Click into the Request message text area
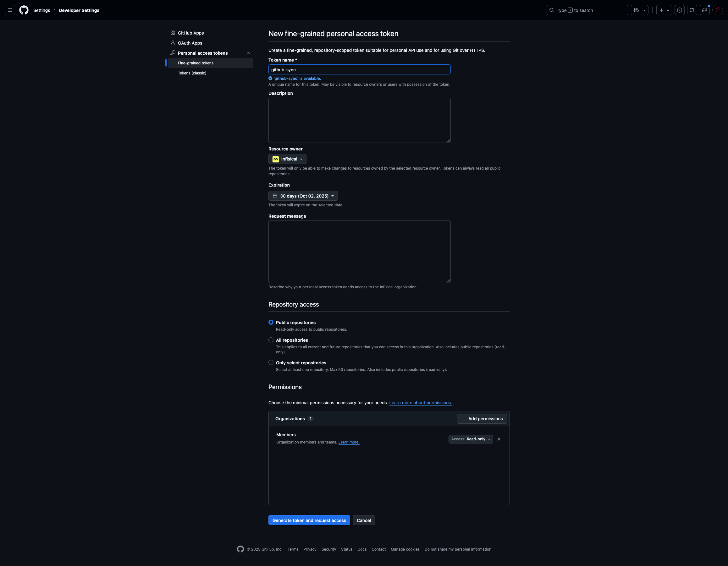The height and width of the screenshot is (566, 728). pyautogui.click(x=359, y=252)
